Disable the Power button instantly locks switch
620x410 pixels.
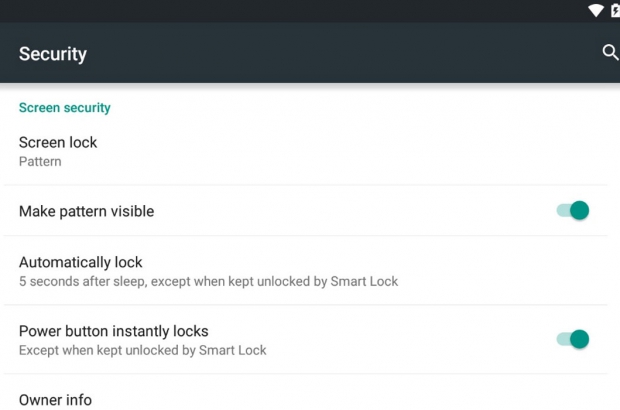[x=573, y=340]
